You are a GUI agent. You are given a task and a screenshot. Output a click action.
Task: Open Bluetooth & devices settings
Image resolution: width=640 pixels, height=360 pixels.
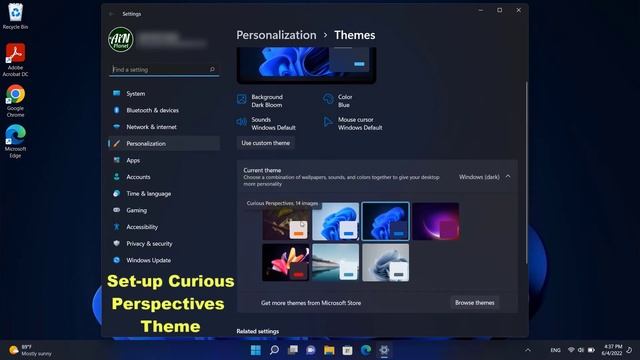pos(164,110)
